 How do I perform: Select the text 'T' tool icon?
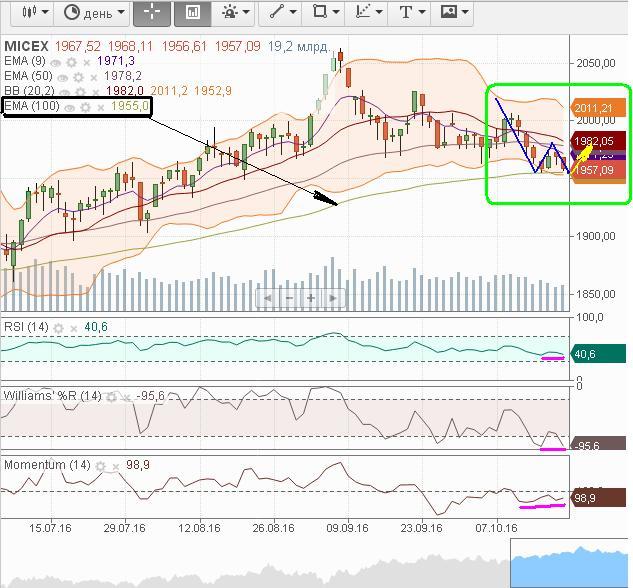406,12
